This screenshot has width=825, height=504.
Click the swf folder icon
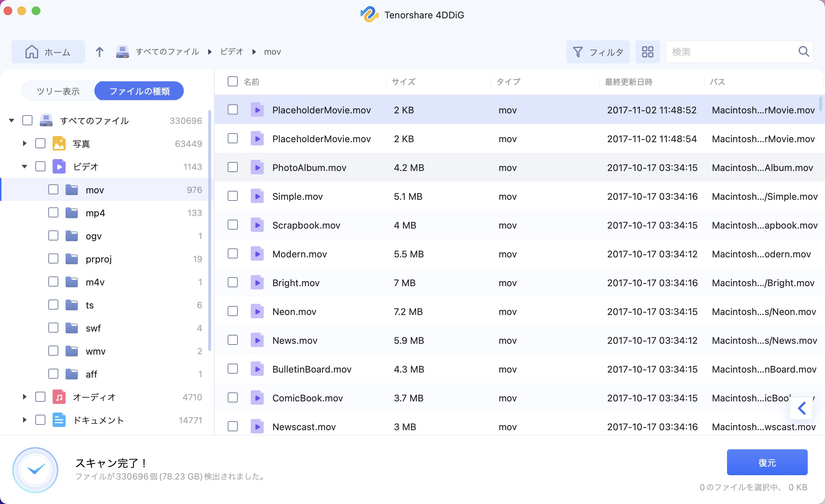point(72,328)
